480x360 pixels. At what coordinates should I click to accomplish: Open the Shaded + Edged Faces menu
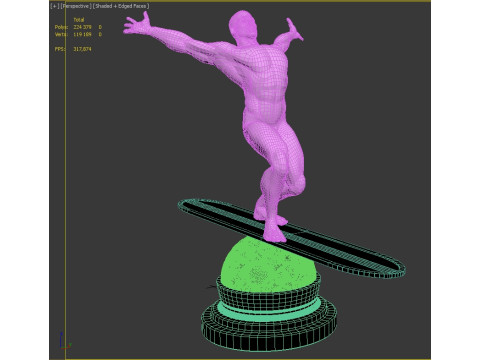[x=121, y=6]
